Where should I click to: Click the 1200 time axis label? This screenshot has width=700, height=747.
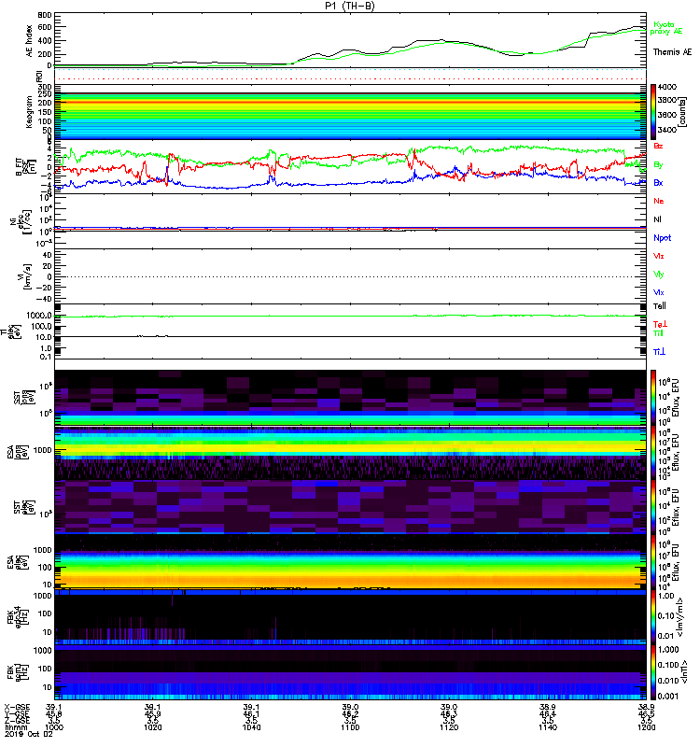(x=646, y=727)
